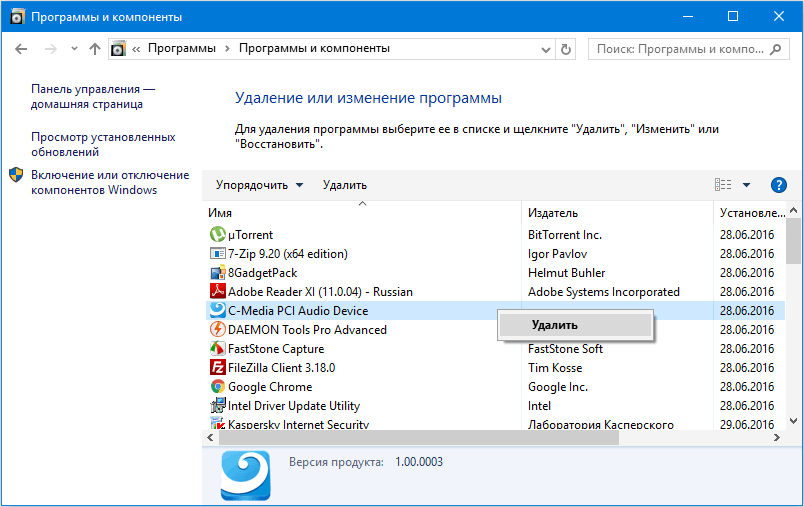804x507 pixels.
Task: Click Удалить in the toolbar
Action: coord(345,185)
